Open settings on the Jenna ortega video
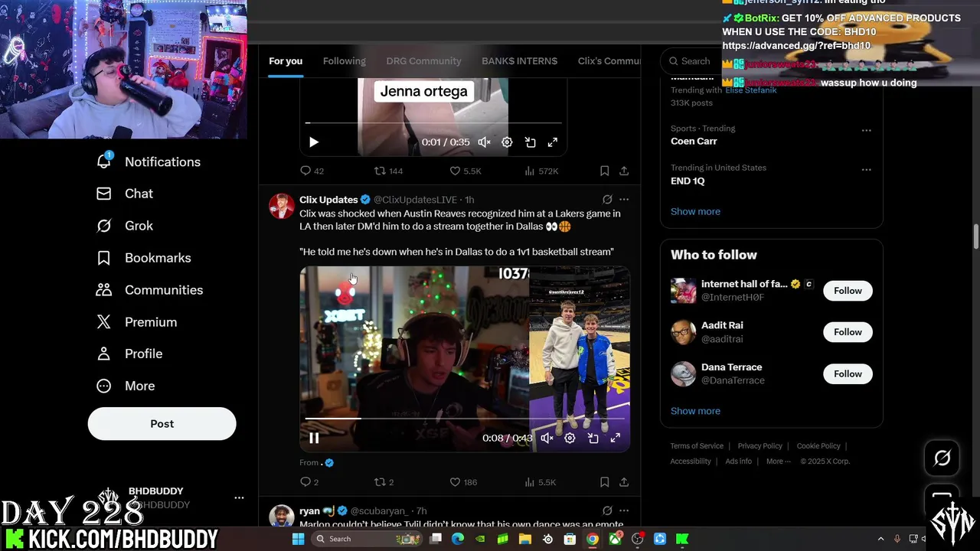 [x=507, y=142]
